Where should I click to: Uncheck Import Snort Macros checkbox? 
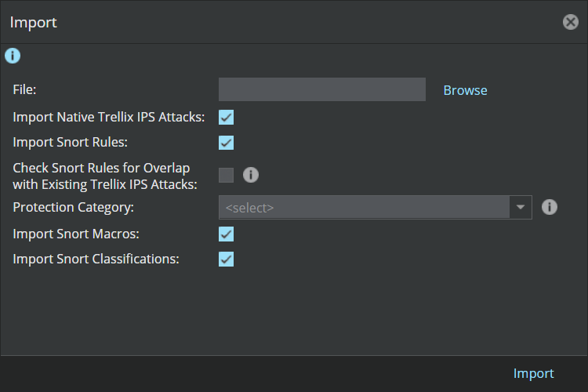click(226, 234)
